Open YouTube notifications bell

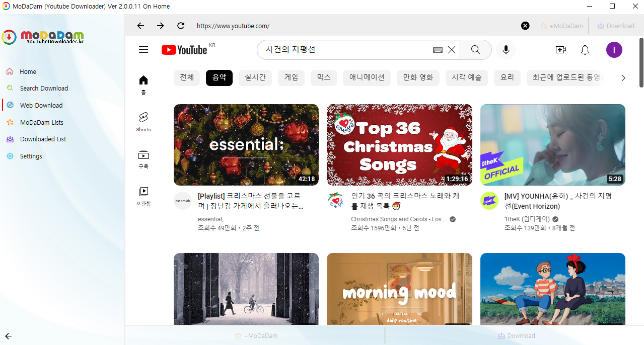(x=585, y=50)
